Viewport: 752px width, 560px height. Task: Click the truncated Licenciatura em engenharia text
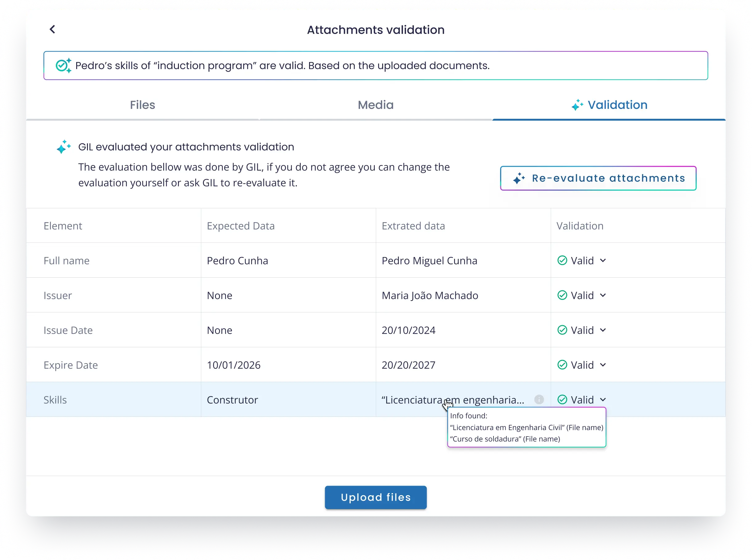(x=452, y=400)
